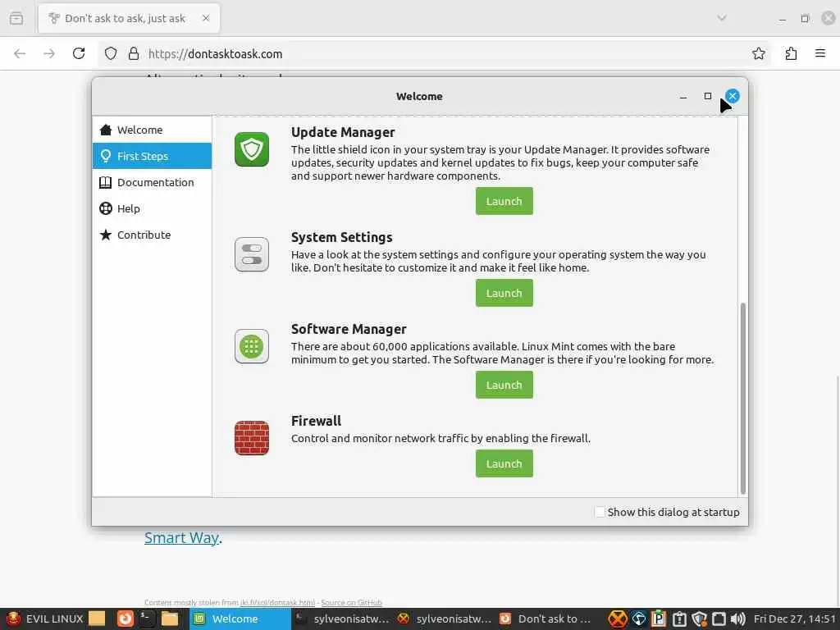Reload the dontasktoask.com page

click(79, 53)
